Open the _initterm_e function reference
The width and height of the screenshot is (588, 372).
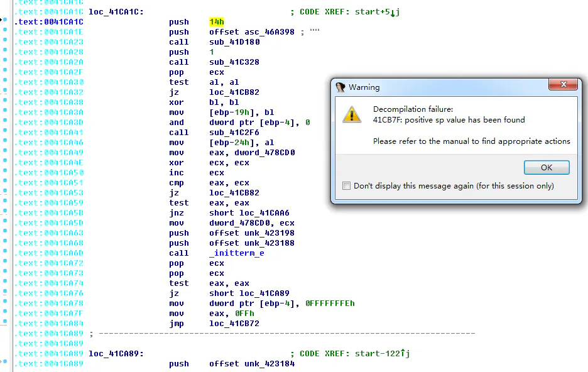(236, 253)
